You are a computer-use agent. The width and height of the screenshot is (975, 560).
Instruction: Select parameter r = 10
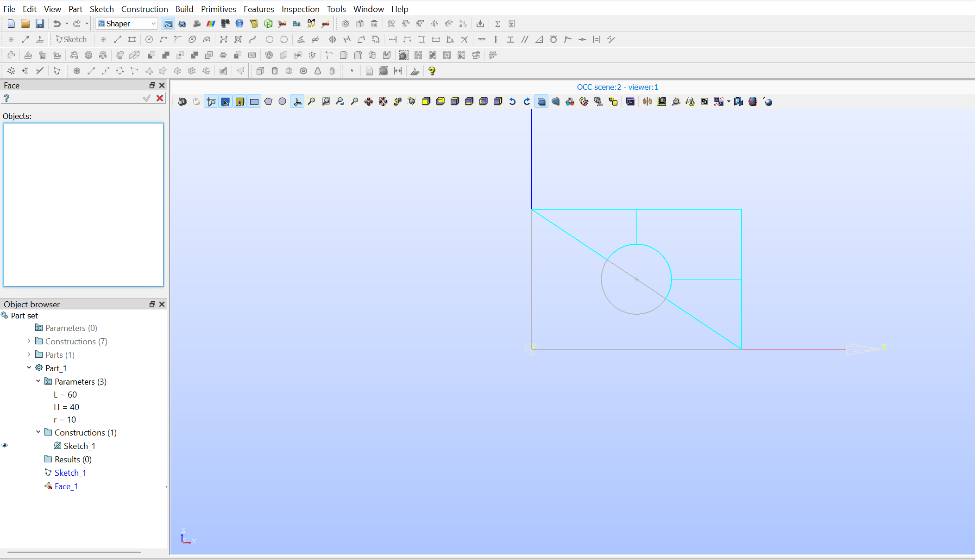click(65, 420)
